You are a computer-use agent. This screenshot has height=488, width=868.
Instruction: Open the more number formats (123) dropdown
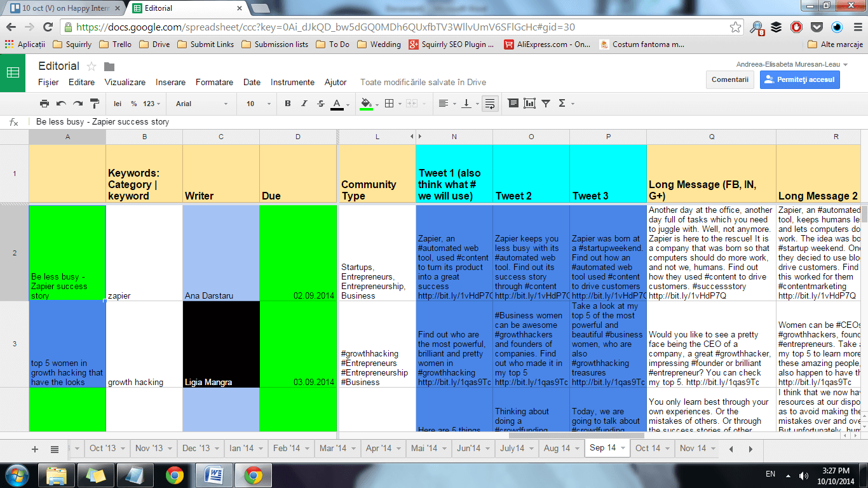coord(151,104)
